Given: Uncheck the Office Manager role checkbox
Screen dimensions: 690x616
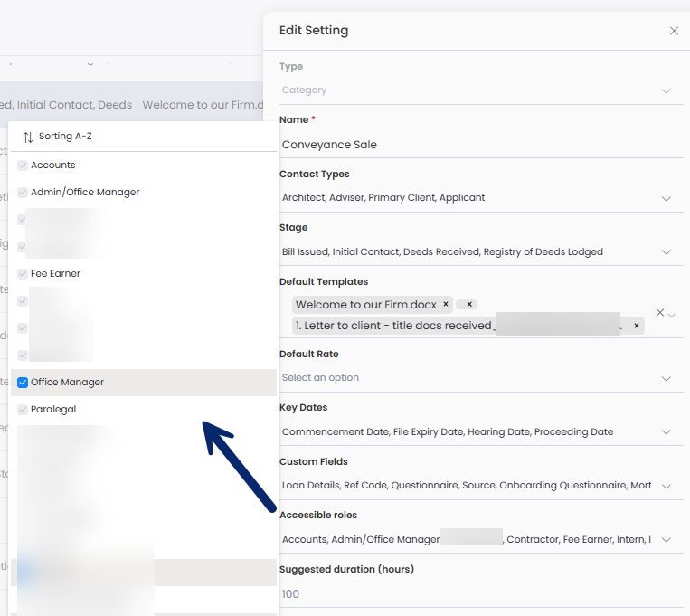Looking at the screenshot, I should click(x=23, y=383).
